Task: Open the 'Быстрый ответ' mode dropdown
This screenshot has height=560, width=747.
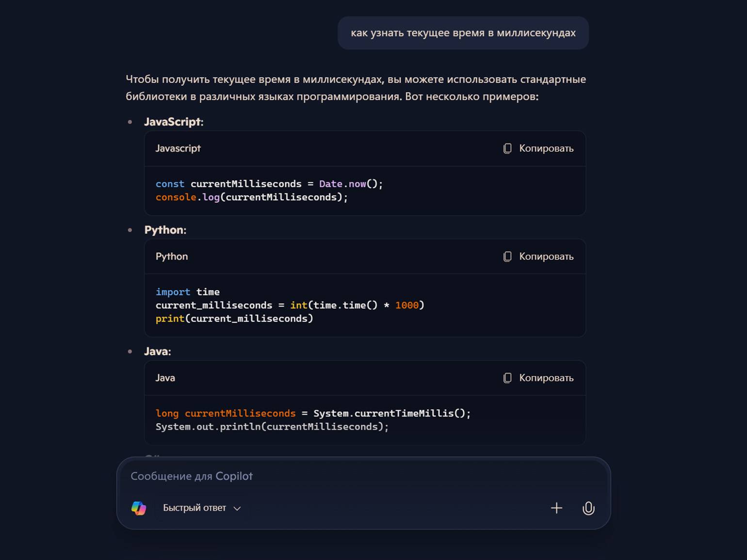Action: [195, 508]
